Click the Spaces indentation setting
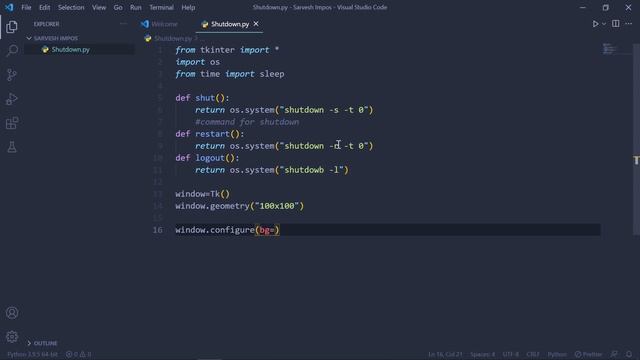Image resolution: width=640 pixels, height=360 pixels. pos(482,354)
